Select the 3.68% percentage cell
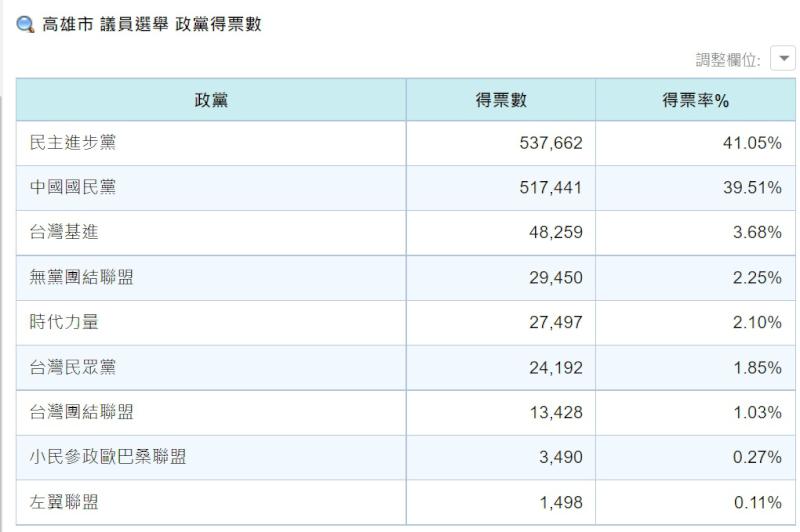 pos(755,233)
